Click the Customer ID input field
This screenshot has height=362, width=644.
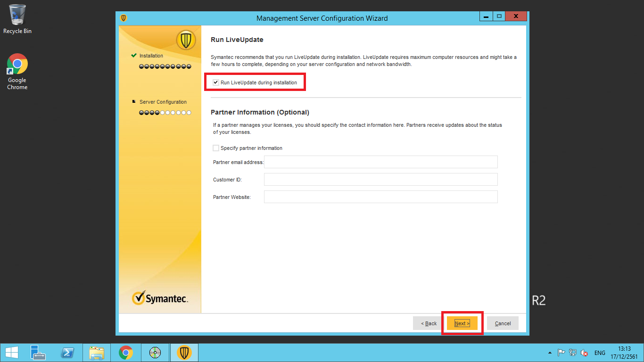[380, 180]
